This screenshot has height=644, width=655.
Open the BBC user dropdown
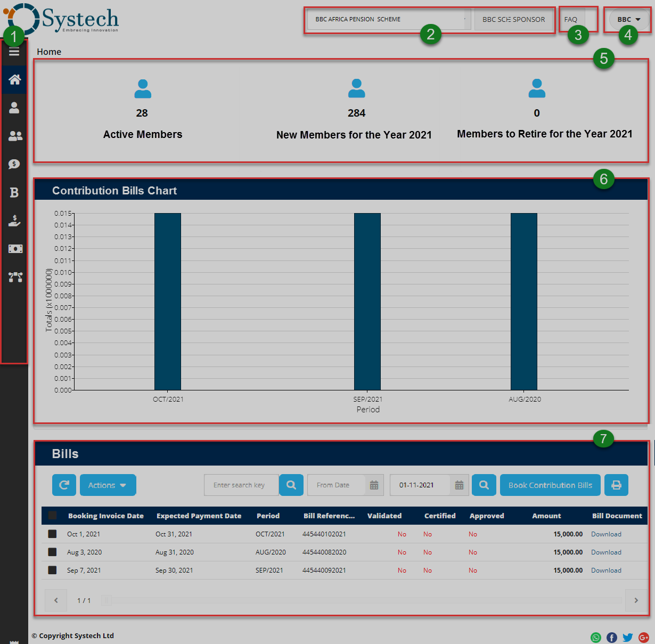tap(628, 20)
